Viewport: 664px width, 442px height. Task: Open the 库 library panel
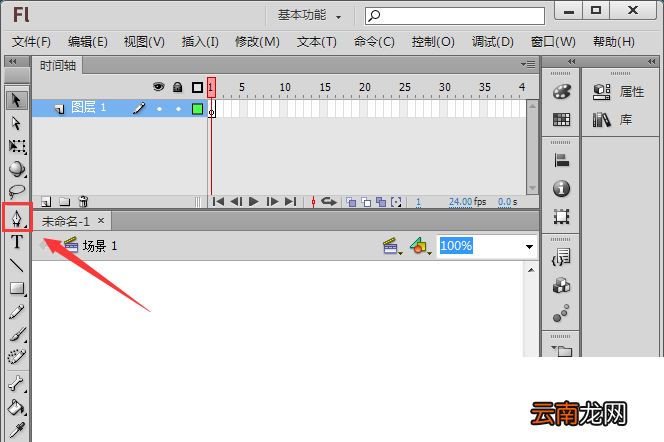612,120
